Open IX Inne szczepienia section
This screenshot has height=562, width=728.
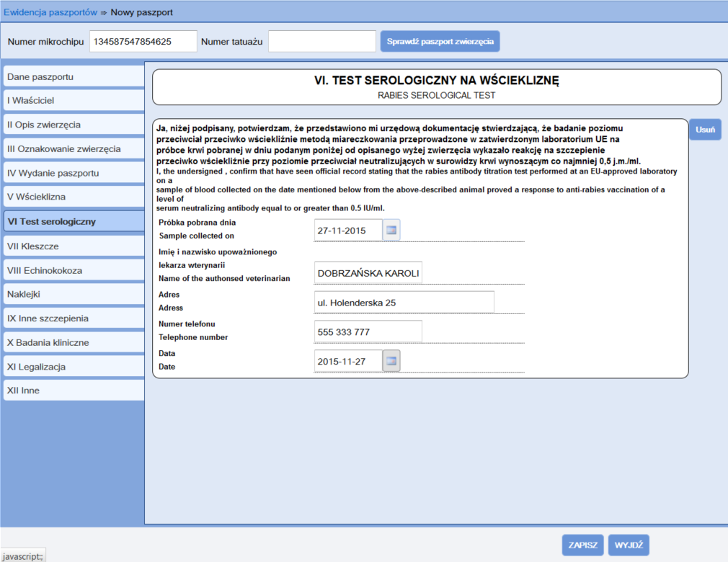(74, 318)
